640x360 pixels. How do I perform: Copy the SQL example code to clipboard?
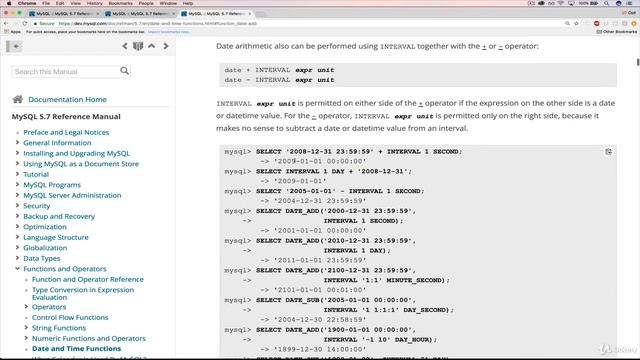pyautogui.click(x=608, y=152)
